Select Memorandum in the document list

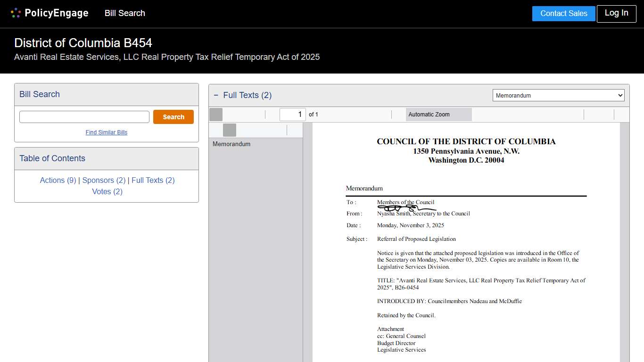click(x=231, y=144)
